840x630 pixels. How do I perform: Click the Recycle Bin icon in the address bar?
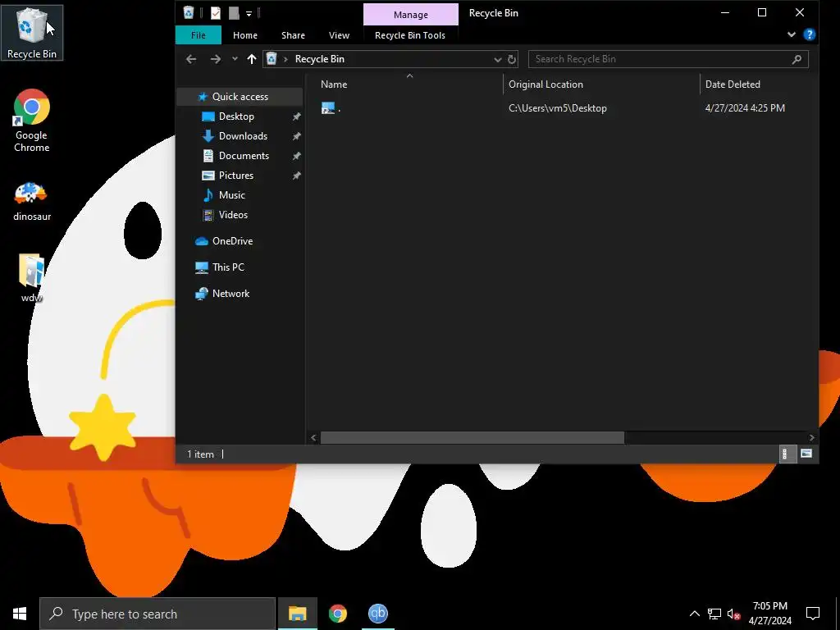(x=272, y=59)
